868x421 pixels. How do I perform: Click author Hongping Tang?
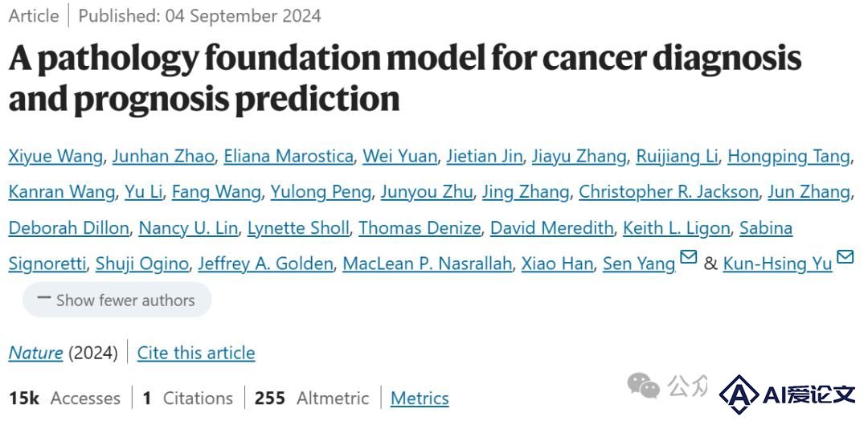[x=789, y=157]
